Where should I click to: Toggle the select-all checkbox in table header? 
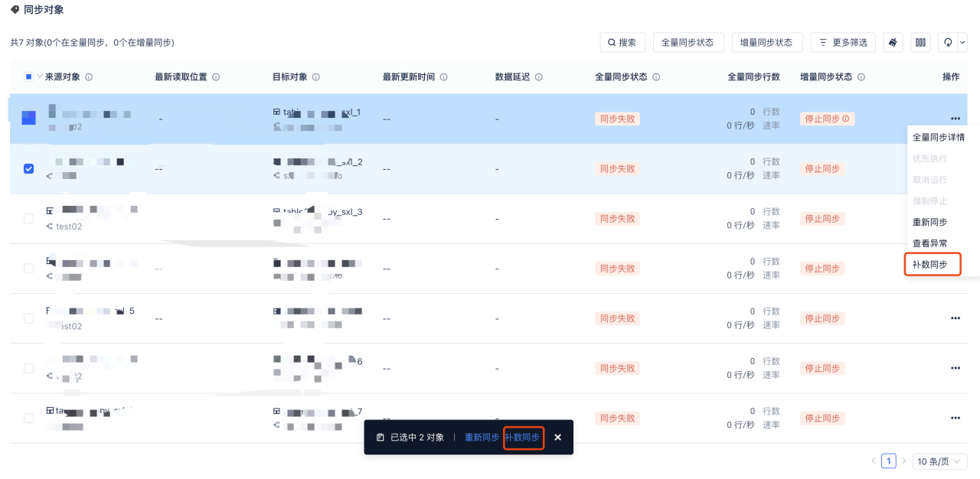pos(29,77)
